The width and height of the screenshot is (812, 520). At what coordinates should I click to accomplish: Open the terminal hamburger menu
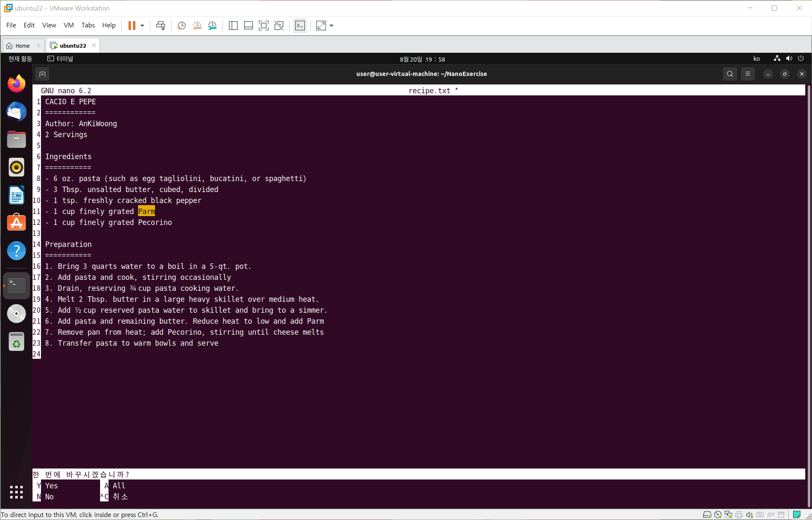coord(748,74)
